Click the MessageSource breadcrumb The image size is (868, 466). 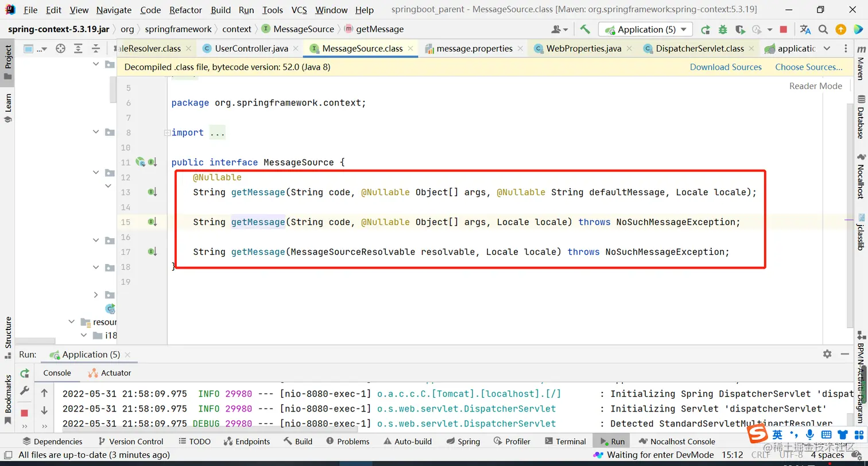coord(298,29)
